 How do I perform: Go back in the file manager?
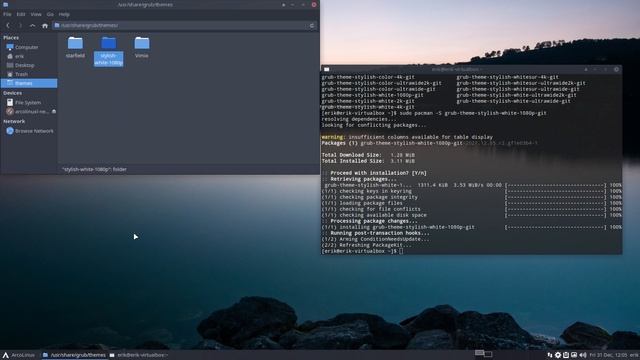(8, 25)
